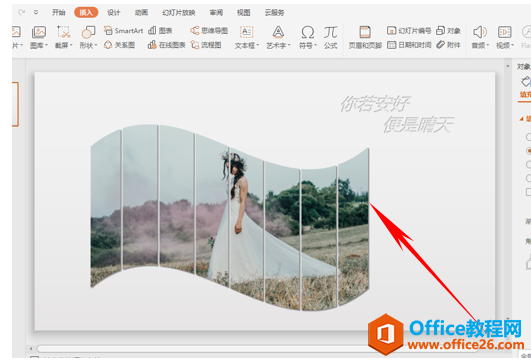Open the 视图 tab
The image size is (531, 362).
point(243,13)
